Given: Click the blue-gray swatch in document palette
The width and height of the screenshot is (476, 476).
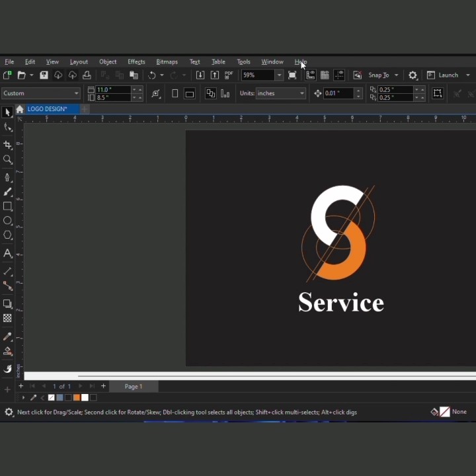Looking at the screenshot, I should click(59, 397).
